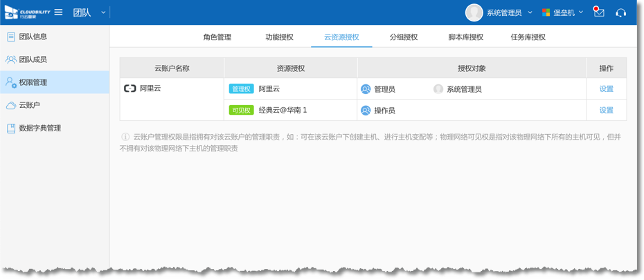Click the 云账户 cloud icon

(11, 105)
